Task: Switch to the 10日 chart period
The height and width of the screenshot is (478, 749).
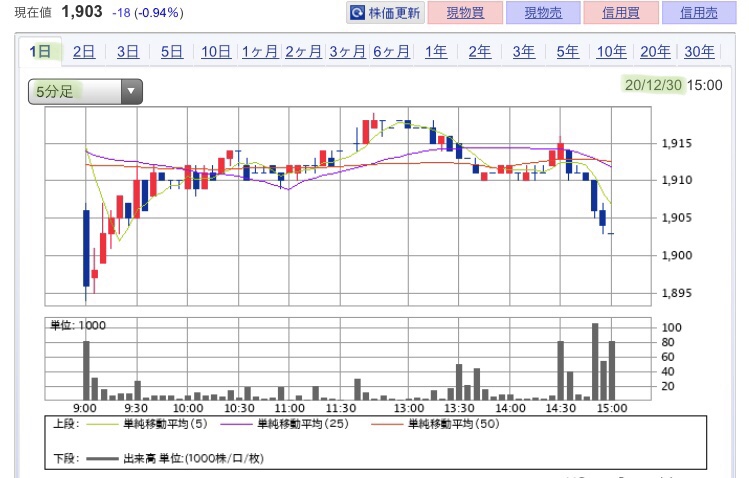Action: pyautogui.click(x=216, y=52)
